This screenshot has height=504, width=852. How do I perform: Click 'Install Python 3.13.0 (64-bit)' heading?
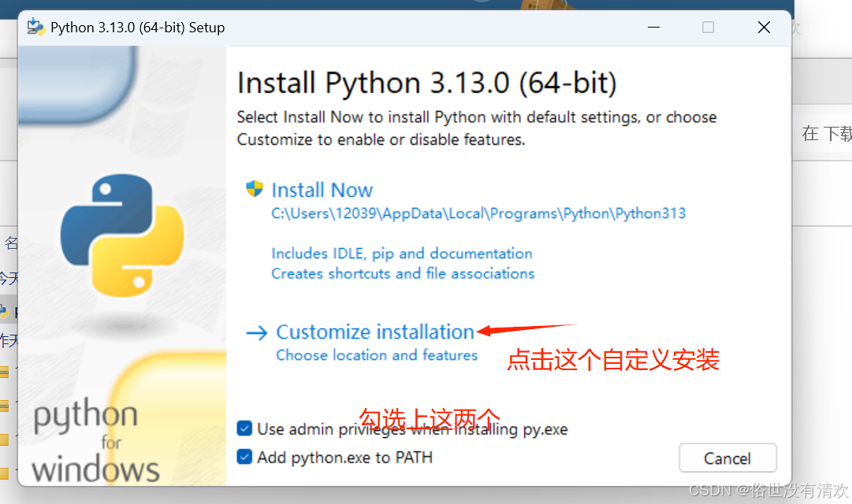click(x=427, y=83)
